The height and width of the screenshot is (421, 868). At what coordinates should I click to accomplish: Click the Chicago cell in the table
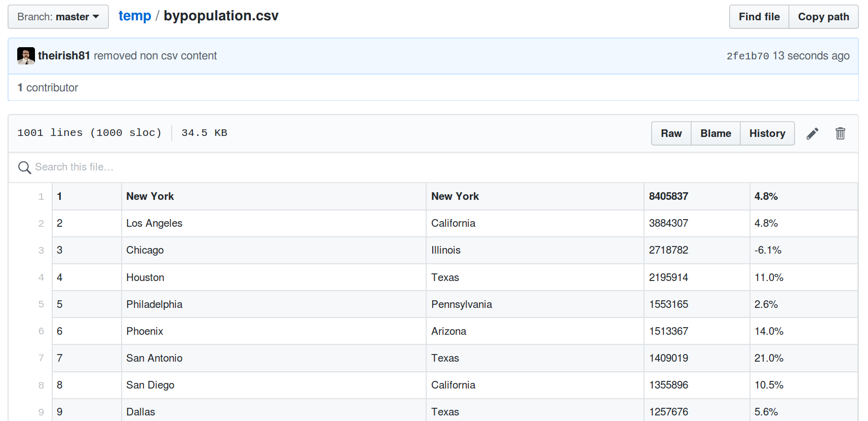tap(145, 250)
